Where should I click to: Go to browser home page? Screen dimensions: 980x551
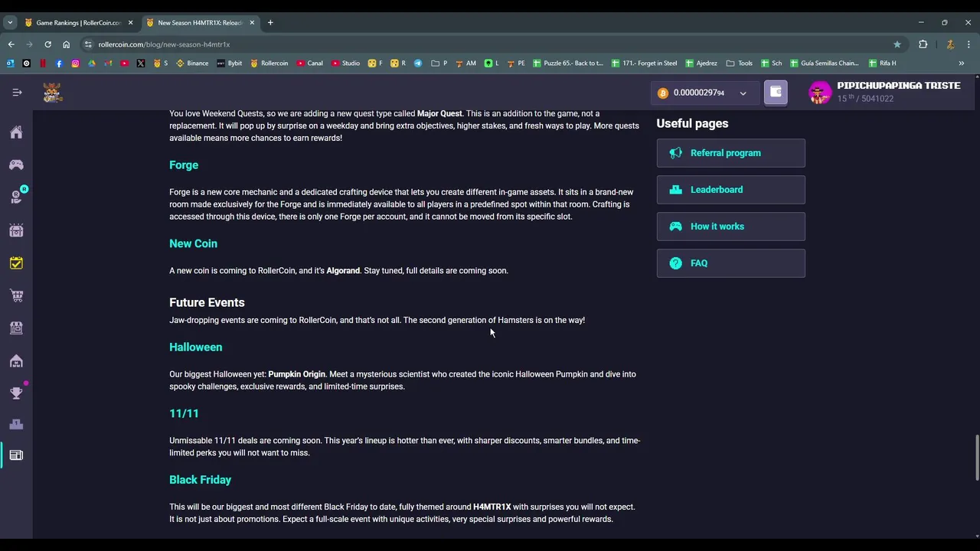click(x=66, y=44)
